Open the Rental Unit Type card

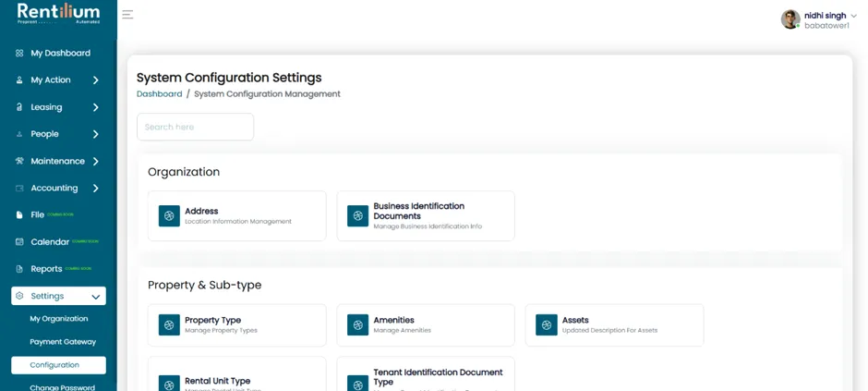click(x=237, y=373)
